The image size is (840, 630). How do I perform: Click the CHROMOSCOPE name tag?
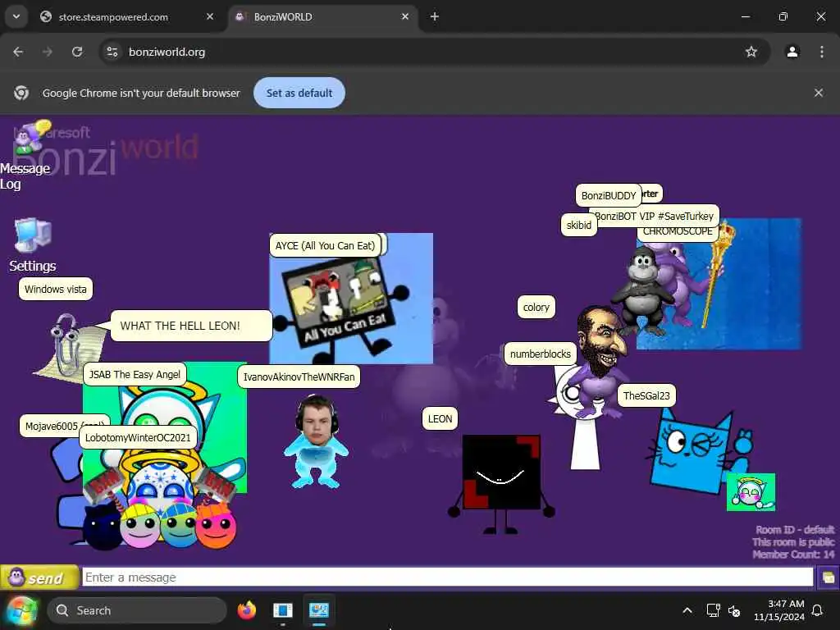(678, 232)
